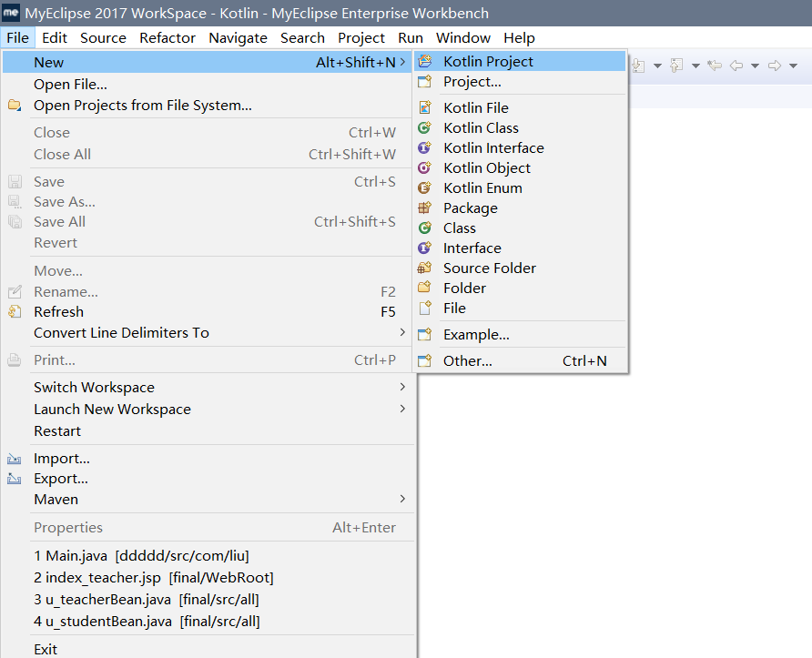Click the Kotlin Class icon

(x=424, y=127)
